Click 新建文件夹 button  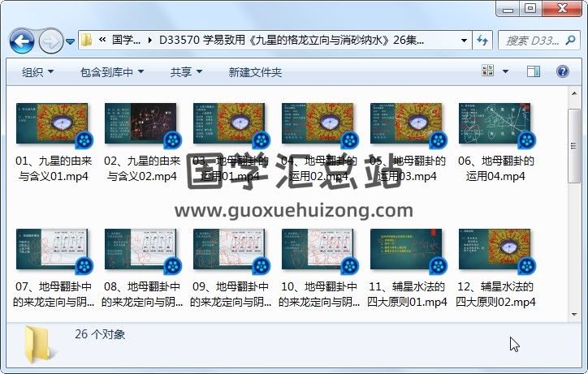pyautogui.click(x=255, y=72)
